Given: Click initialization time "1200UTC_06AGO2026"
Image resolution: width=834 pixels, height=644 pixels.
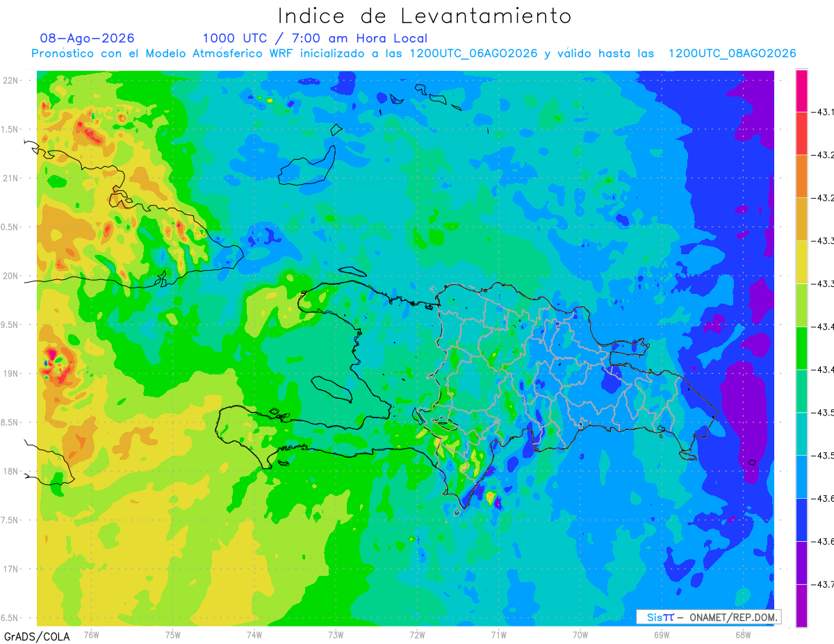Looking at the screenshot, I should point(473,53).
